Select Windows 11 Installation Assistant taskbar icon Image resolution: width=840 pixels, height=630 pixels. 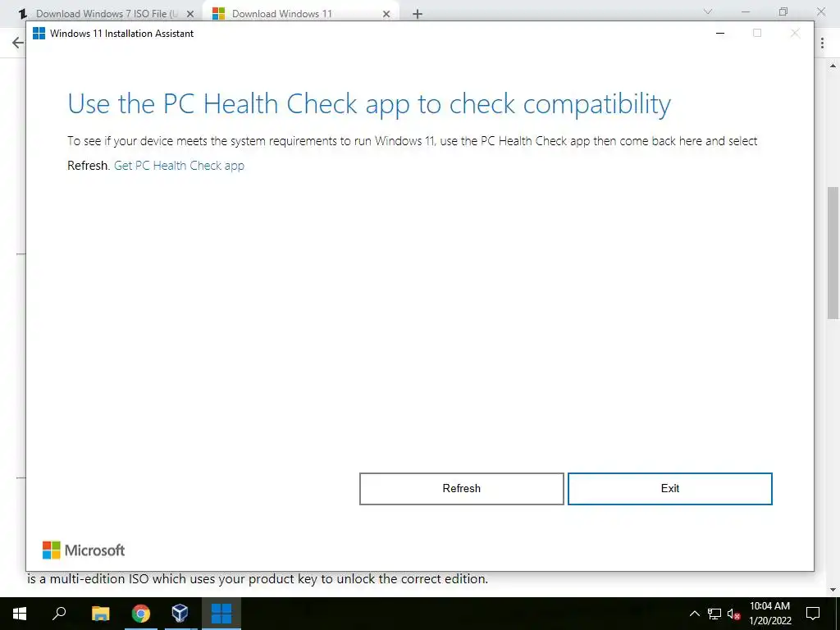[221, 614]
